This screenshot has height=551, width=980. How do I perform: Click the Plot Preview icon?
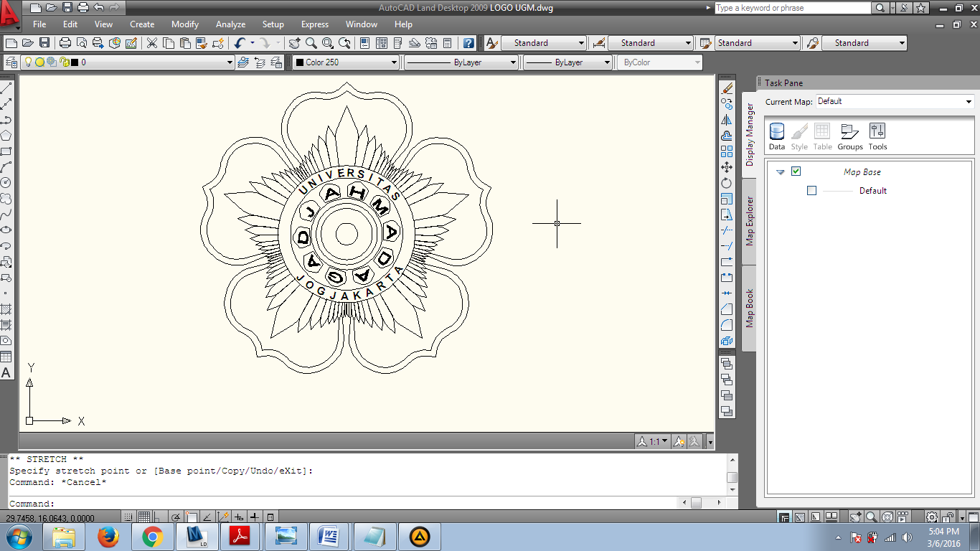pyautogui.click(x=82, y=43)
